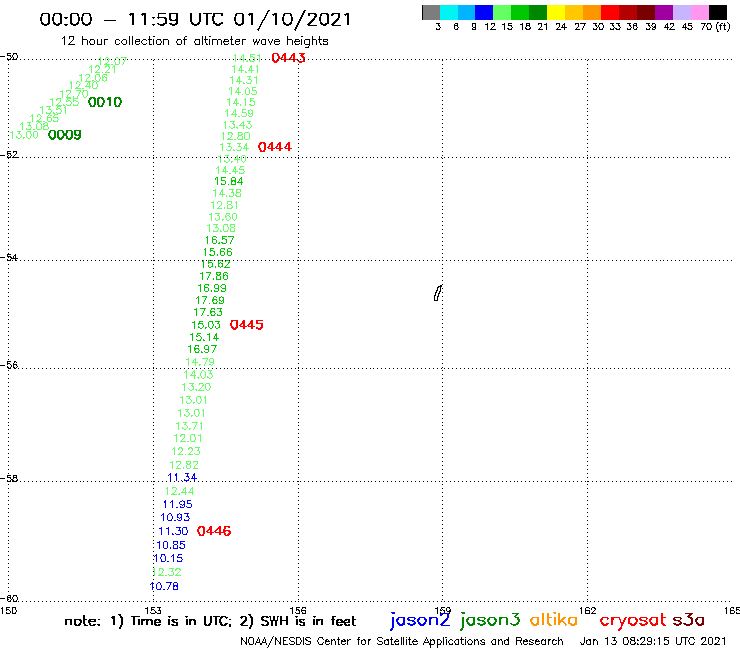Click the red time label 0443
Viewport: 740px width, 650px height.
[x=288, y=58]
